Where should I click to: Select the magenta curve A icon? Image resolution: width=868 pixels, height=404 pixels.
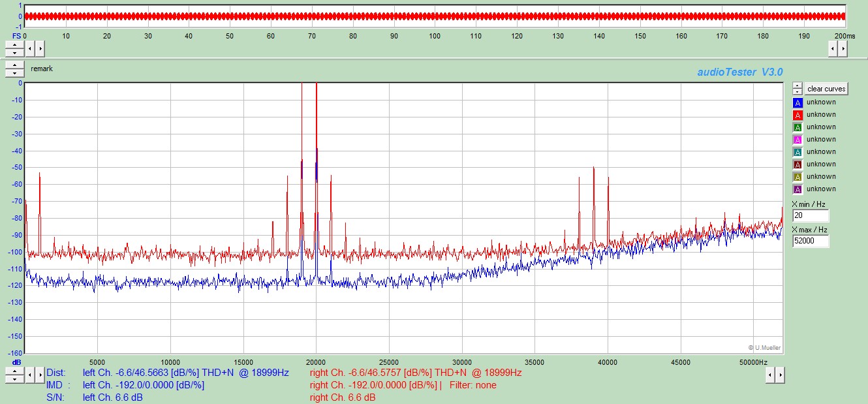pos(798,140)
